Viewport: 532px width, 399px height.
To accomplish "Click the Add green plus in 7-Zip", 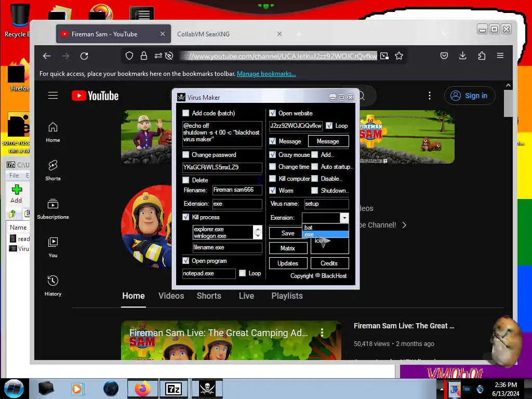I will [x=16, y=194].
